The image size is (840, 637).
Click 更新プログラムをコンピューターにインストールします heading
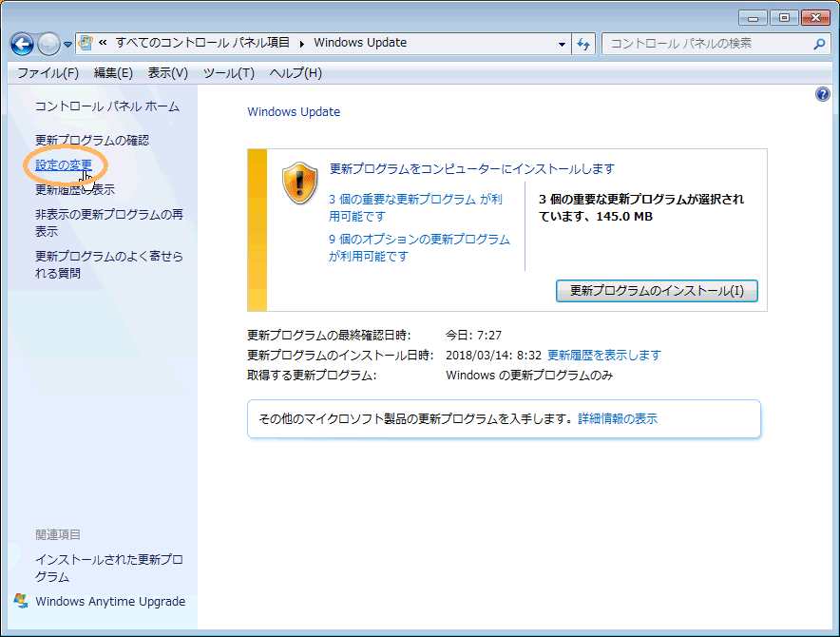[472, 169]
